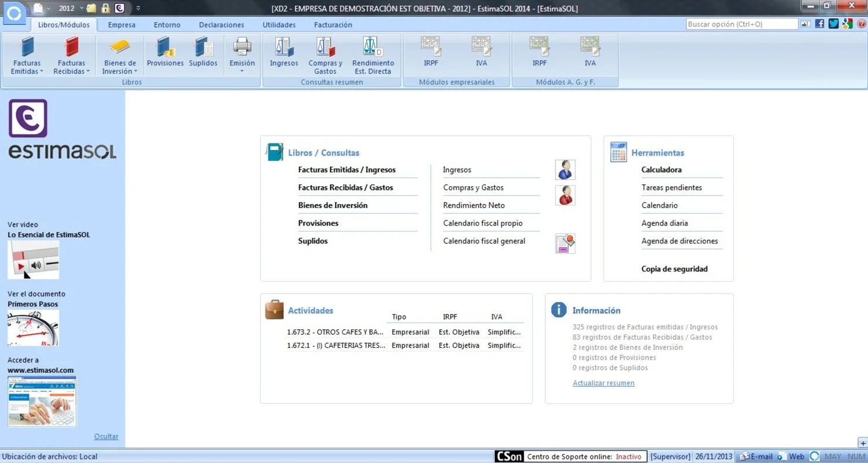Image resolution: width=868 pixels, height=463 pixels.
Task: Switch to the Declaraciones tab
Action: [x=222, y=25]
